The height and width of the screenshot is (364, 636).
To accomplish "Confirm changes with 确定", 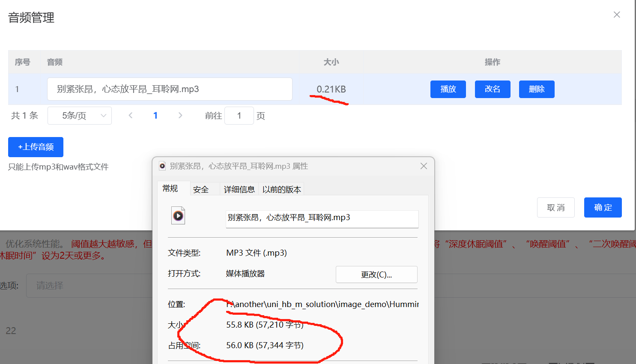I will (x=603, y=207).
